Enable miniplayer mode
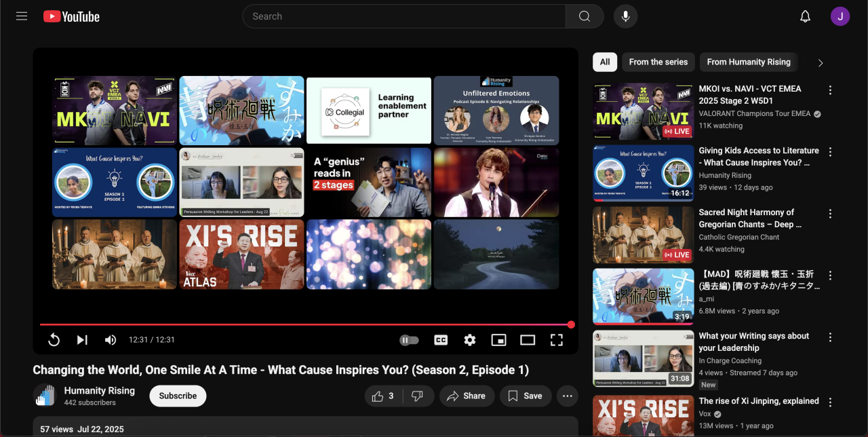 tap(499, 340)
